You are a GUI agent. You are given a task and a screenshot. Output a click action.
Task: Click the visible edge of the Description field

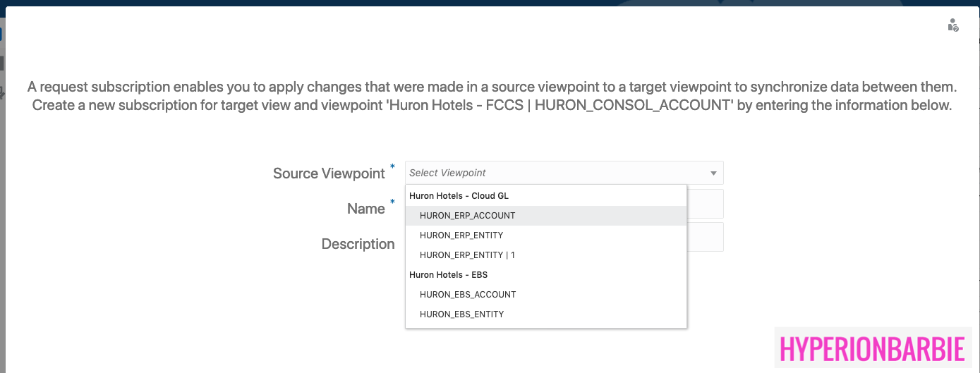click(706, 238)
